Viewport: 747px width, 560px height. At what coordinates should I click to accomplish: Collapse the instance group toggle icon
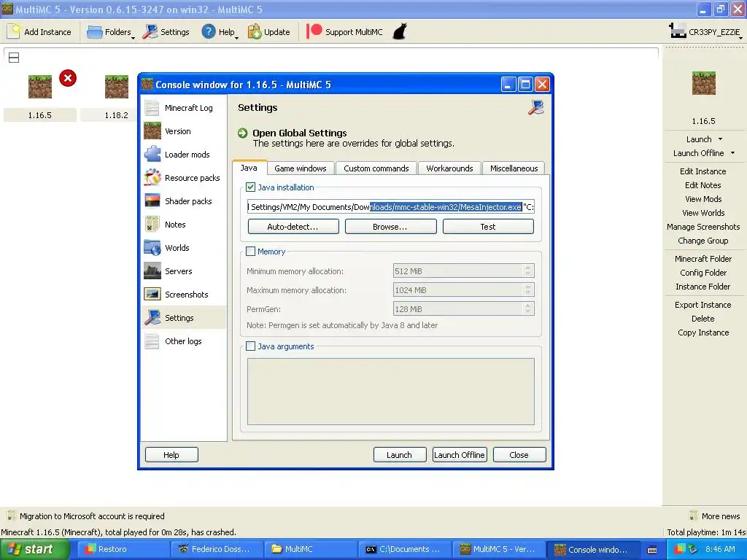(x=14, y=58)
